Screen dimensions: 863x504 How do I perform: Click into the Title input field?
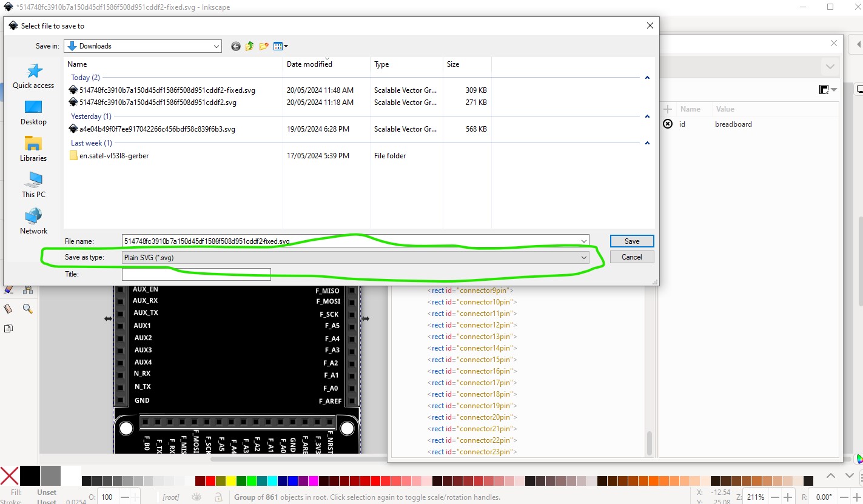196,274
